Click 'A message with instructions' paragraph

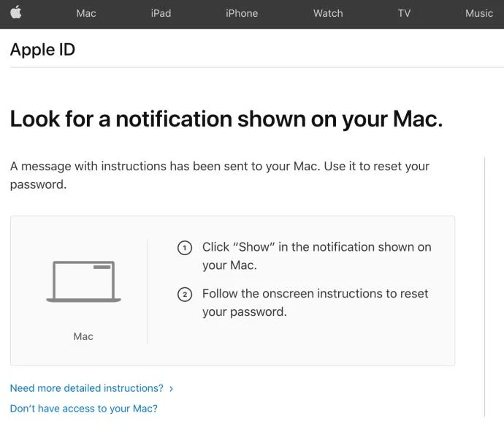(x=220, y=175)
